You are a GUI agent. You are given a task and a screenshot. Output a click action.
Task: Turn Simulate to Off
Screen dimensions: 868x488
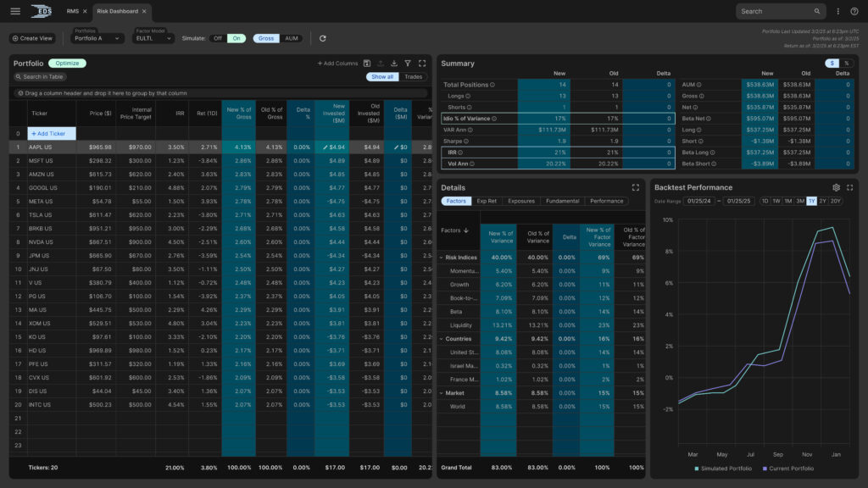click(x=218, y=38)
